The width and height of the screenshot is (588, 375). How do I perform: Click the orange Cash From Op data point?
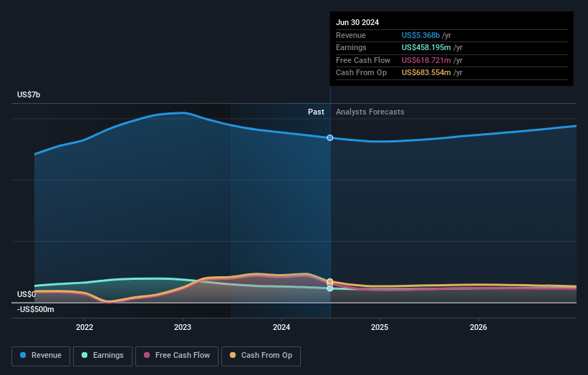click(330, 281)
